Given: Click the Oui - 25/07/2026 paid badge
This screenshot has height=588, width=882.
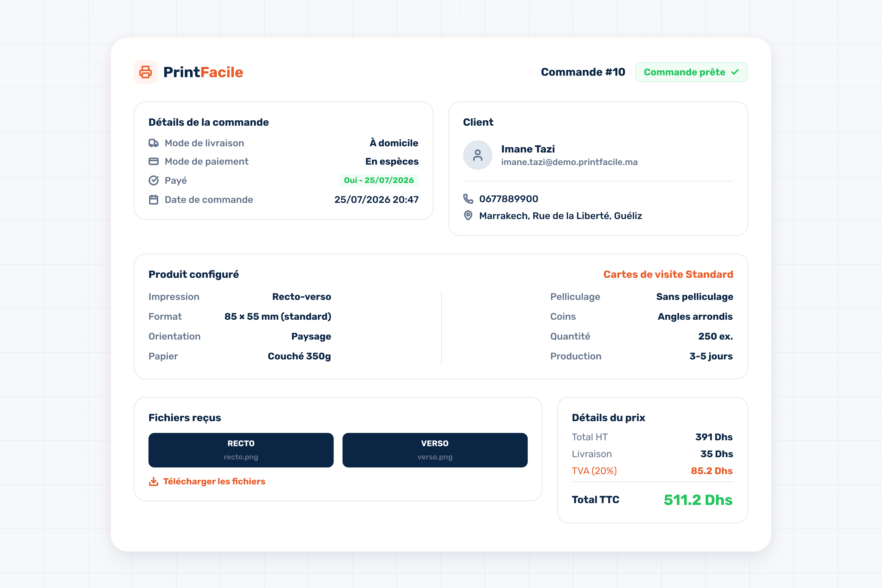Looking at the screenshot, I should [379, 180].
